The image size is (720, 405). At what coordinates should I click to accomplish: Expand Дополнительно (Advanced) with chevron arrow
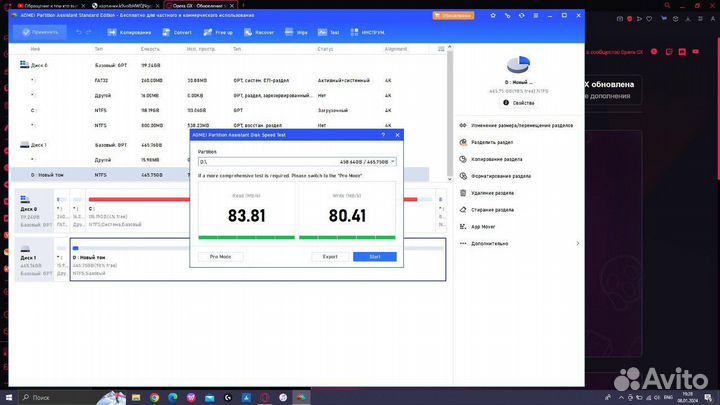[577, 243]
